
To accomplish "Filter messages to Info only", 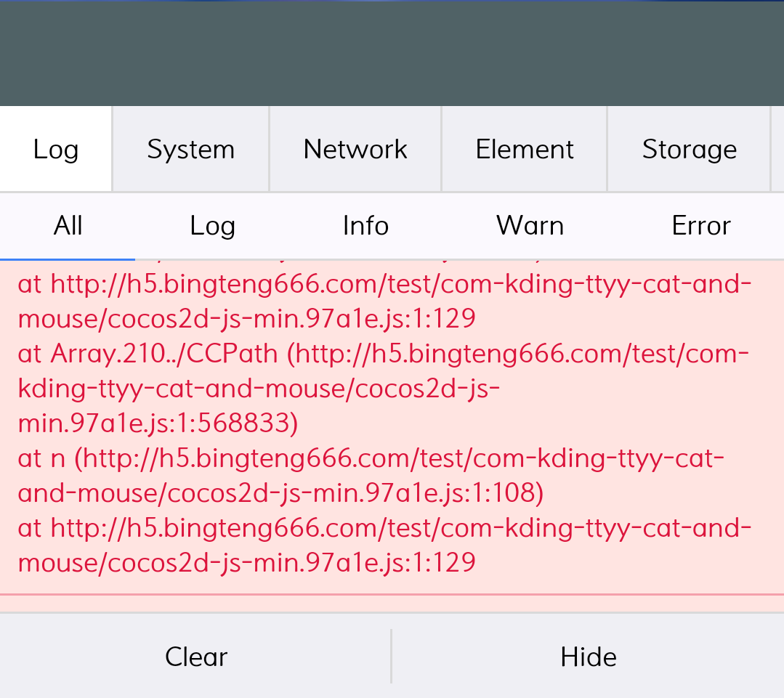I will click(365, 226).
